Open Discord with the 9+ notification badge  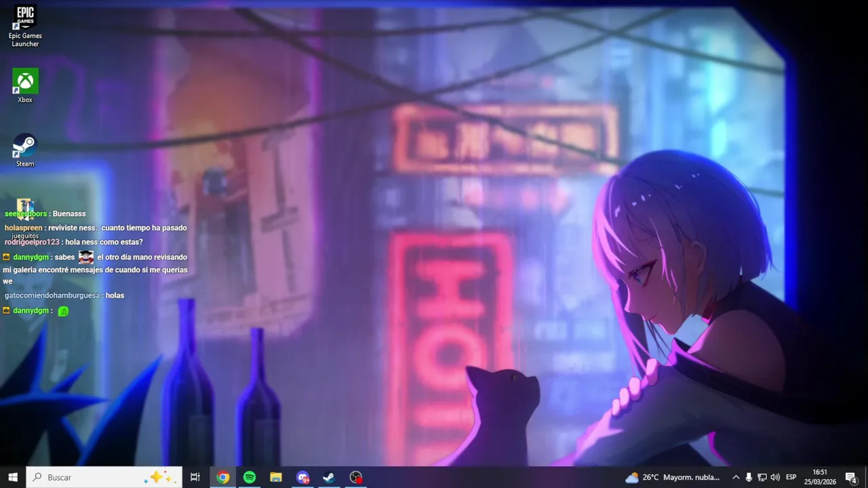coord(302,477)
